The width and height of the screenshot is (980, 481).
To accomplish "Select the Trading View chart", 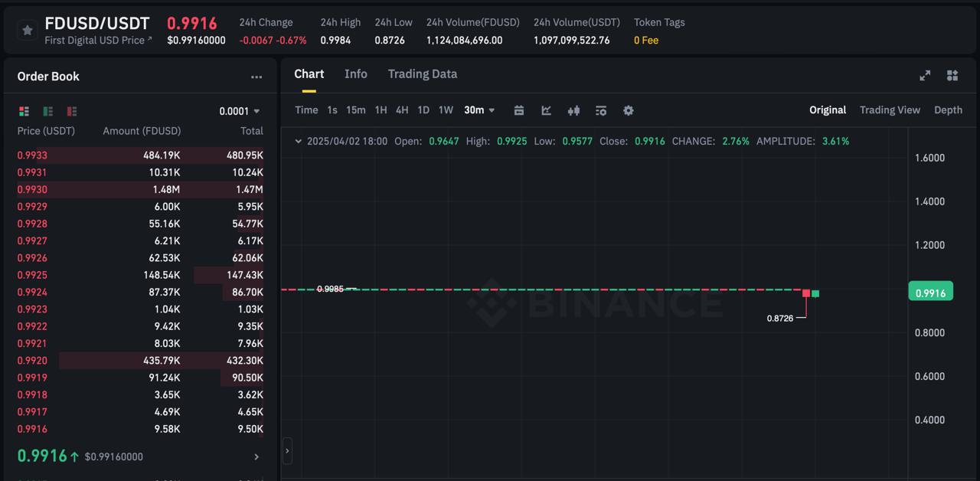I will click(x=890, y=110).
